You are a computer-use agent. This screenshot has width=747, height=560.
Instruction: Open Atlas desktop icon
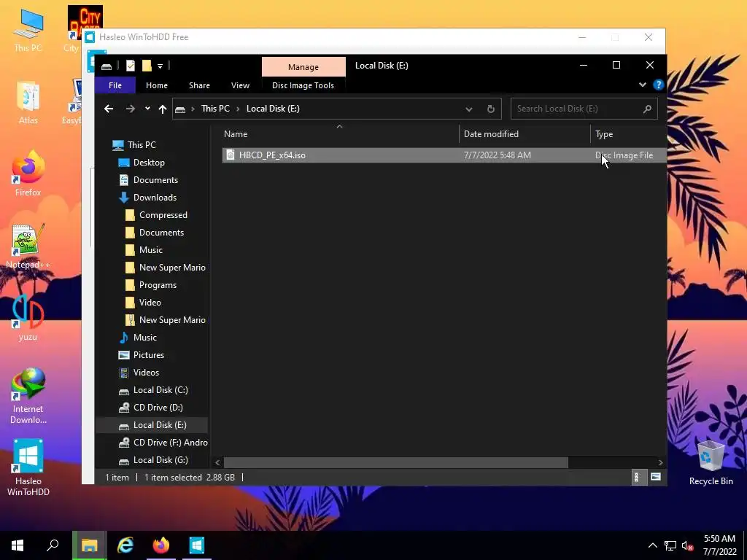(28, 103)
